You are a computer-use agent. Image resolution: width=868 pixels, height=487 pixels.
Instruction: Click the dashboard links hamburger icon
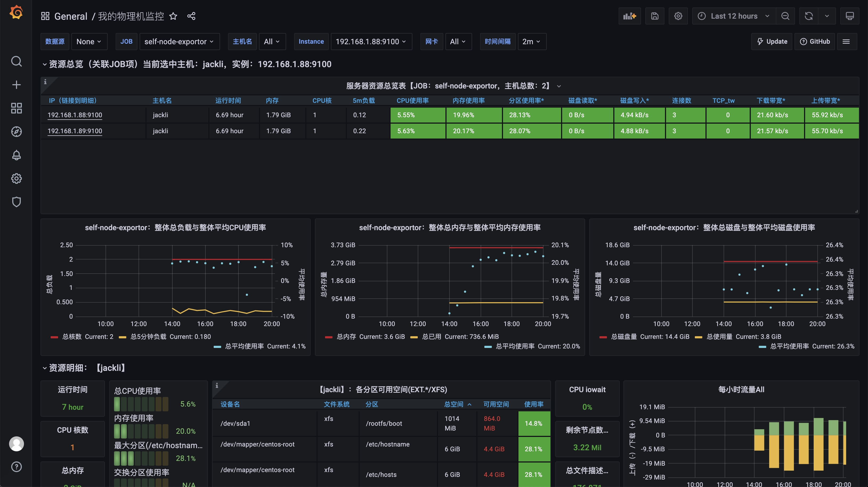tap(846, 42)
